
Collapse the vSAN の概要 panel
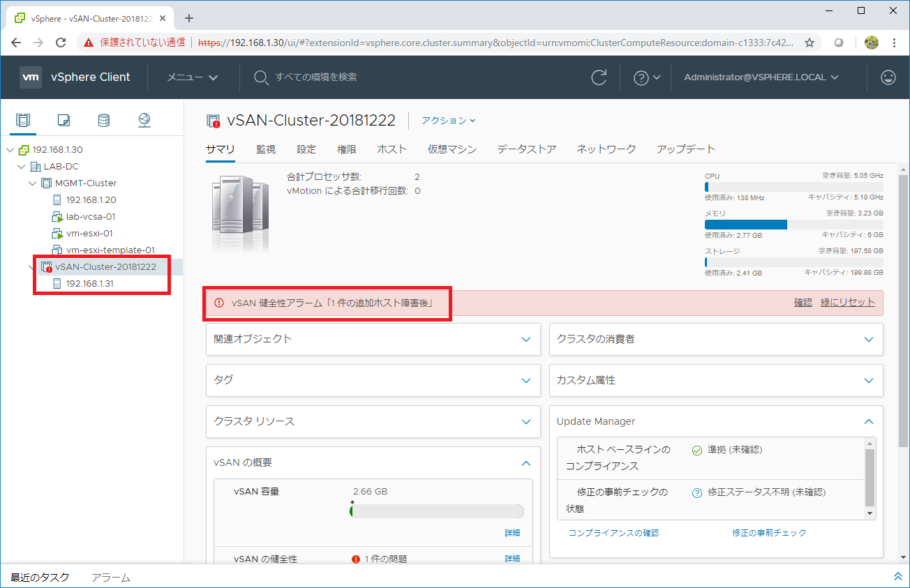coord(526,463)
